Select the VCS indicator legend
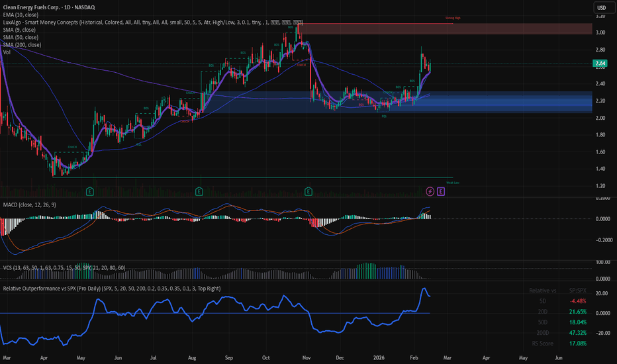617x364 pixels. pos(64,267)
